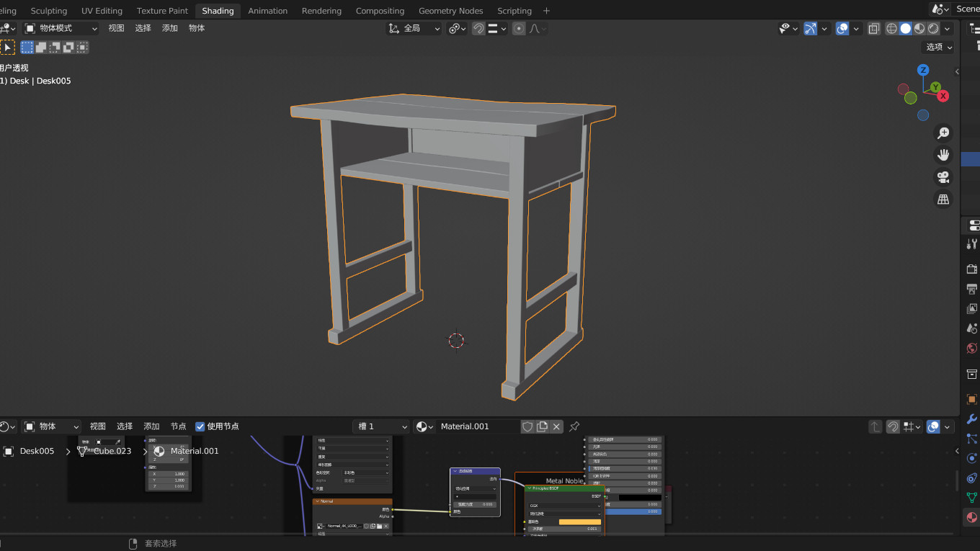Open the 添加 menu in viewport header
Viewport: 980px width, 551px height.
pos(169,28)
